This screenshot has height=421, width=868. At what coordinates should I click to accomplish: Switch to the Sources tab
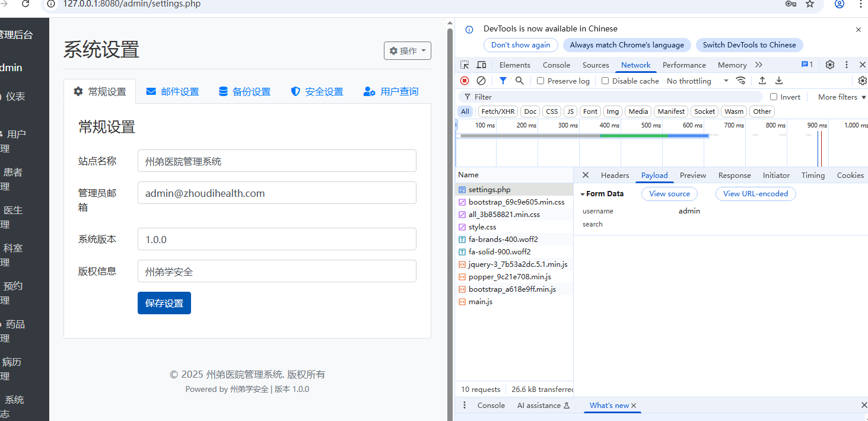point(596,65)
